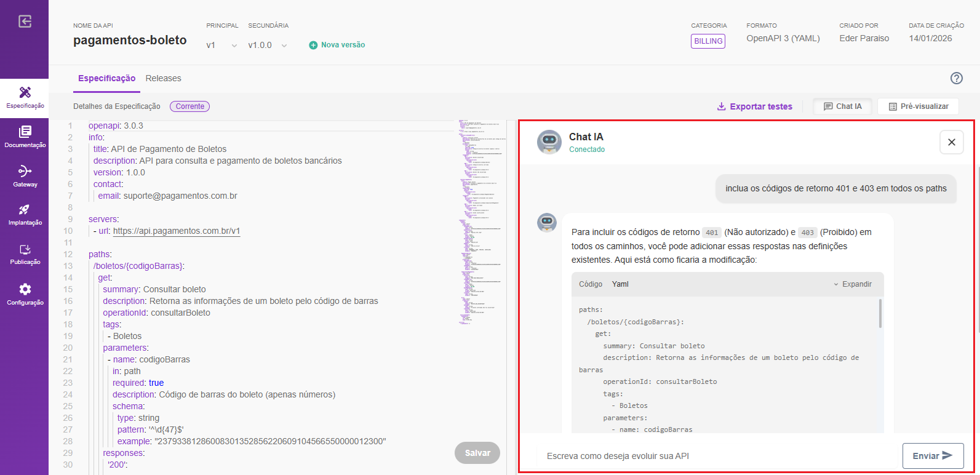
Task: Open the Implantação rocket section
Action: [x=25, y=215]
